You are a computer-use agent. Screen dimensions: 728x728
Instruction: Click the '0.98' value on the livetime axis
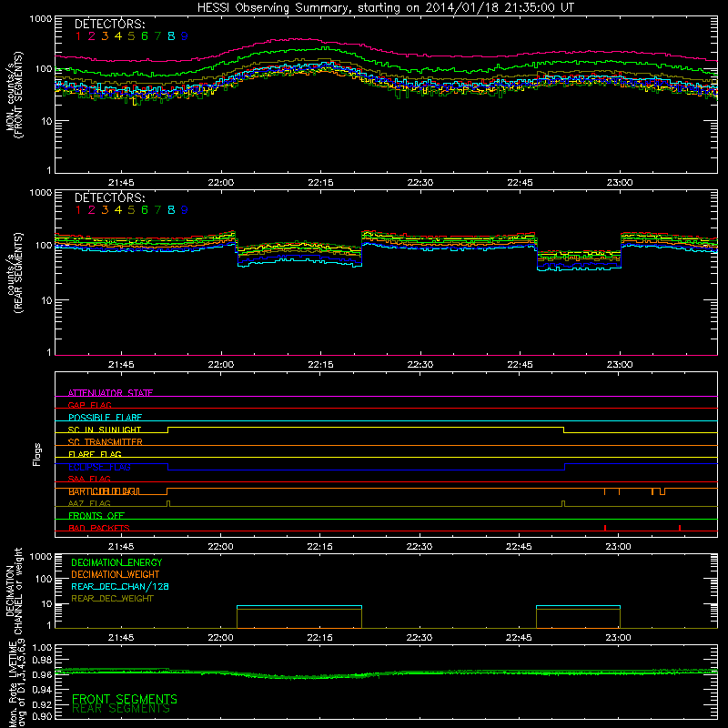(42, 661)
